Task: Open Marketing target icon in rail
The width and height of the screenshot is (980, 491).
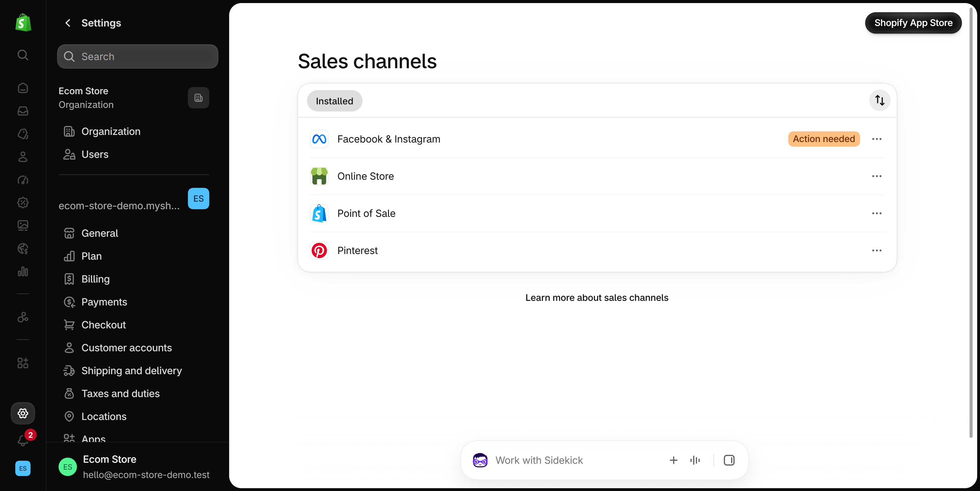Action: [x=23, y=180]
